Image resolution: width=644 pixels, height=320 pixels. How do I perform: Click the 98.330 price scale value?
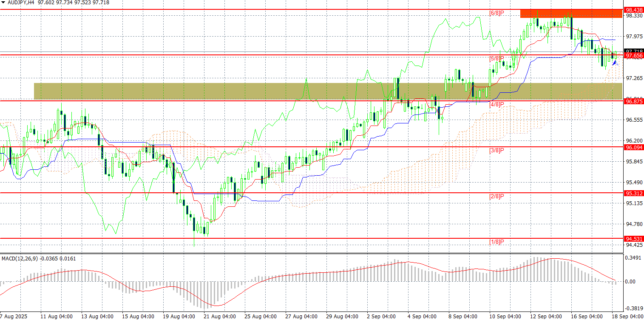click(x=634, y=16)
